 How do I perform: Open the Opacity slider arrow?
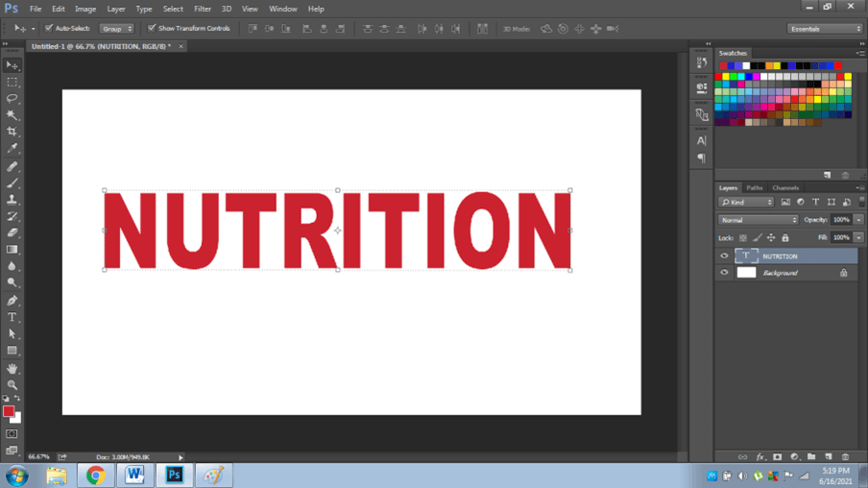point(858,220)
